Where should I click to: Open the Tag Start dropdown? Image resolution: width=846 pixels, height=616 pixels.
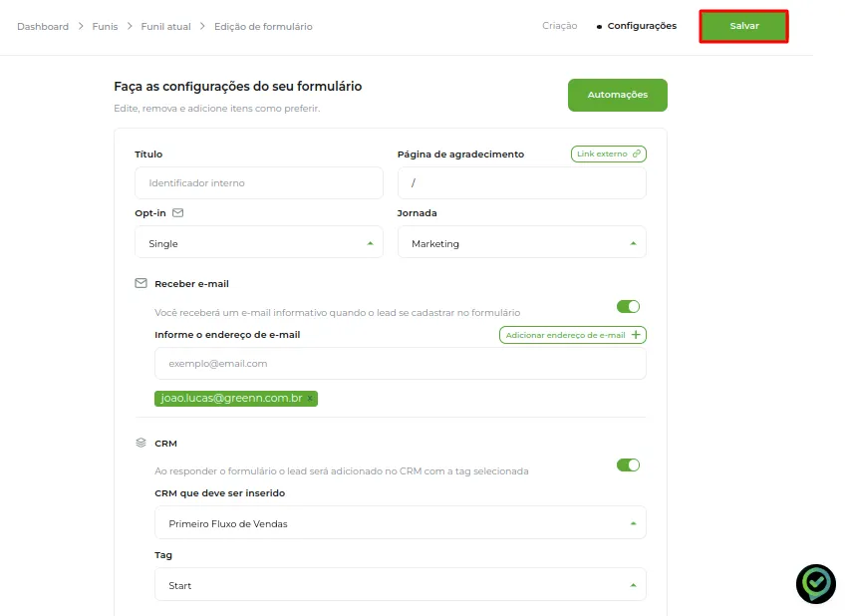(401, 584)
